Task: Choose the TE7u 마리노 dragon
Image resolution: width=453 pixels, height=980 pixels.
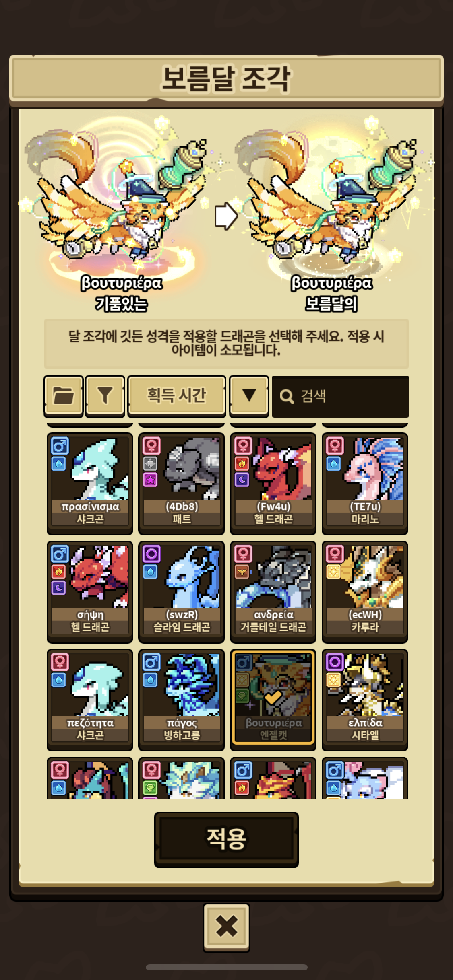Action: 365,484
